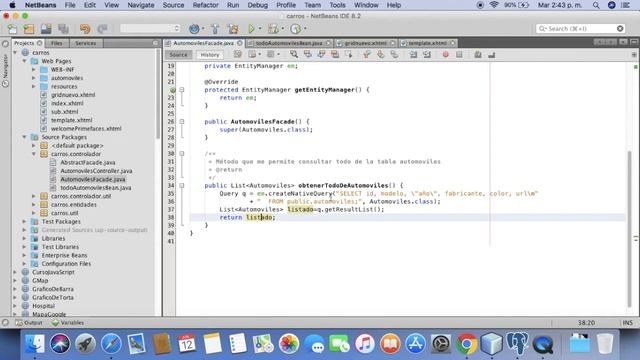The image size is (640, 360).
Task: Click the Build Project hammer icon
Action: 215,29
